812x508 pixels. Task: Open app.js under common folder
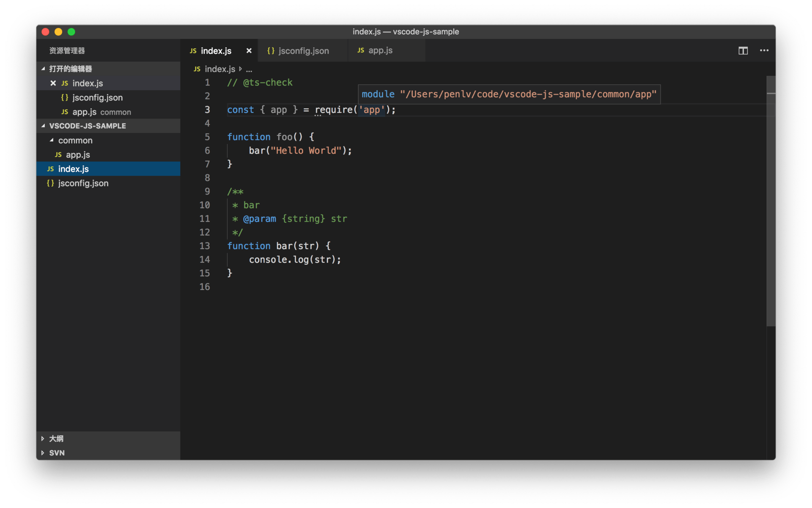109,155
